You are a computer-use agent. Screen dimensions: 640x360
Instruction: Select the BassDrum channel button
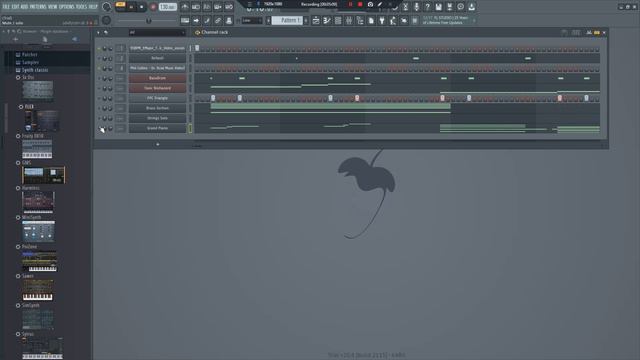157,78
